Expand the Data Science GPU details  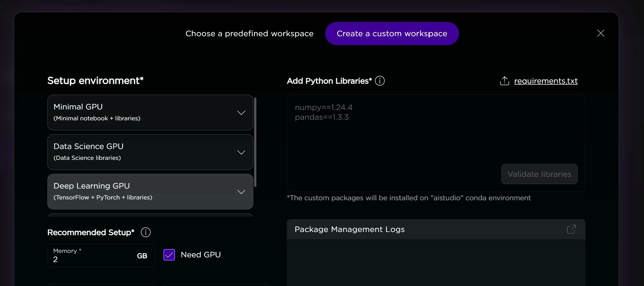point(241,152)
